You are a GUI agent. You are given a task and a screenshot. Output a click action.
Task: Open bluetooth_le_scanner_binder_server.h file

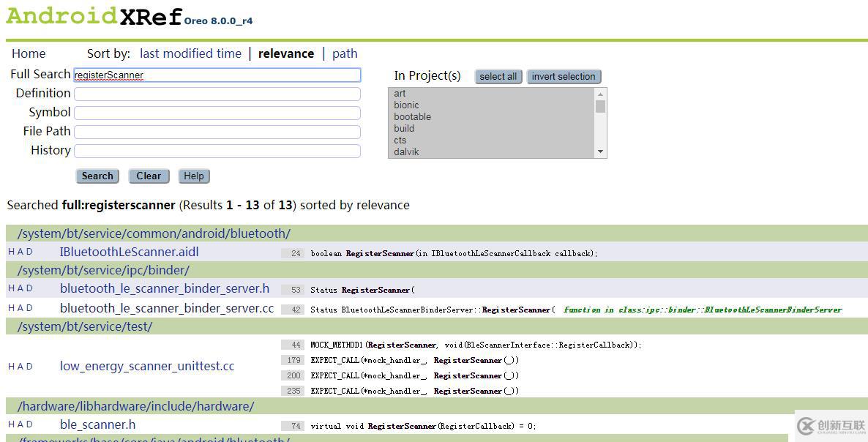[165, 288]
